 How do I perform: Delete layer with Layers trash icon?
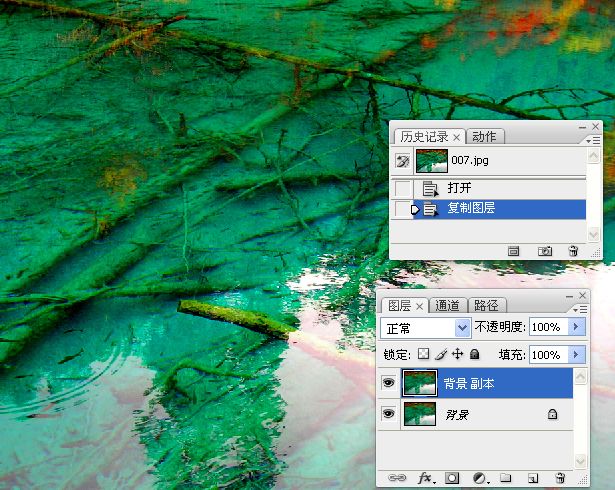(x=560, y=478)
